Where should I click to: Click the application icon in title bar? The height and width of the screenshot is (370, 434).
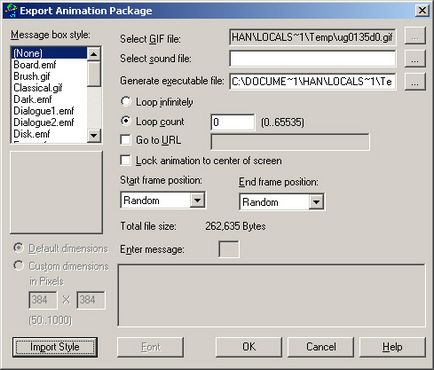coord(11,10)
